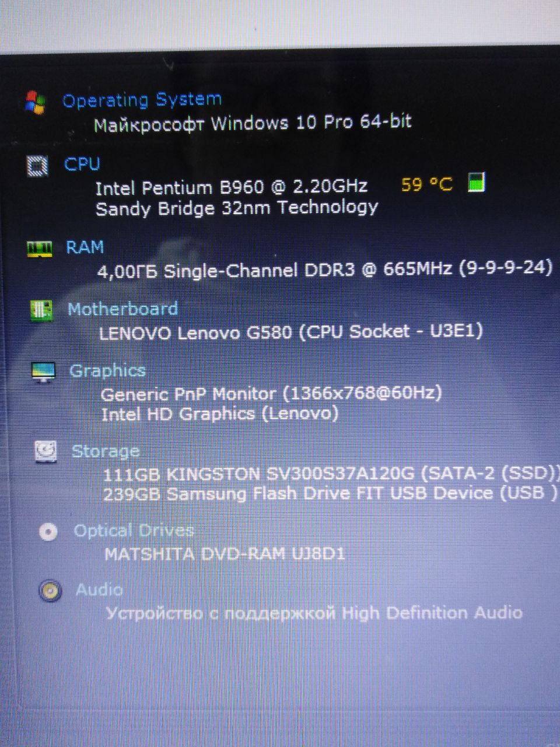Open the Graphics section heading

pyautogui.click(x=107, y=371)
